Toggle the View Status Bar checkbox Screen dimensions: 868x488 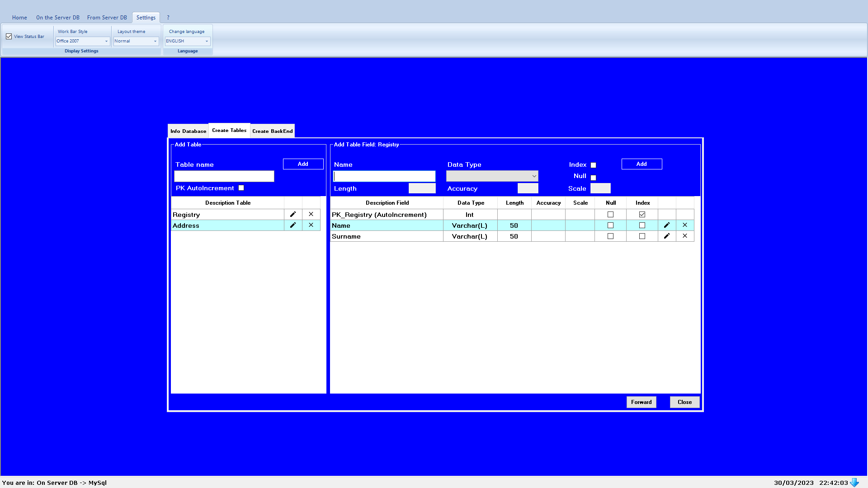coord(9,37)
